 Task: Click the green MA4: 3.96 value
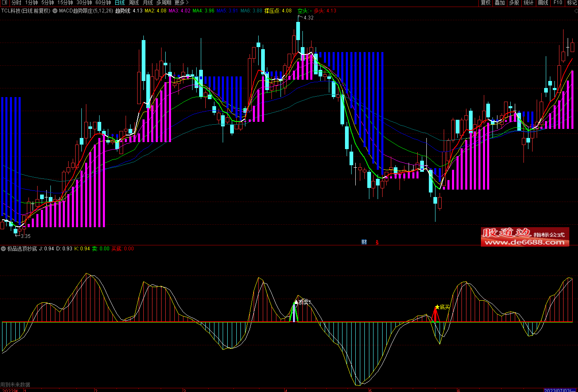pos(204,11)
